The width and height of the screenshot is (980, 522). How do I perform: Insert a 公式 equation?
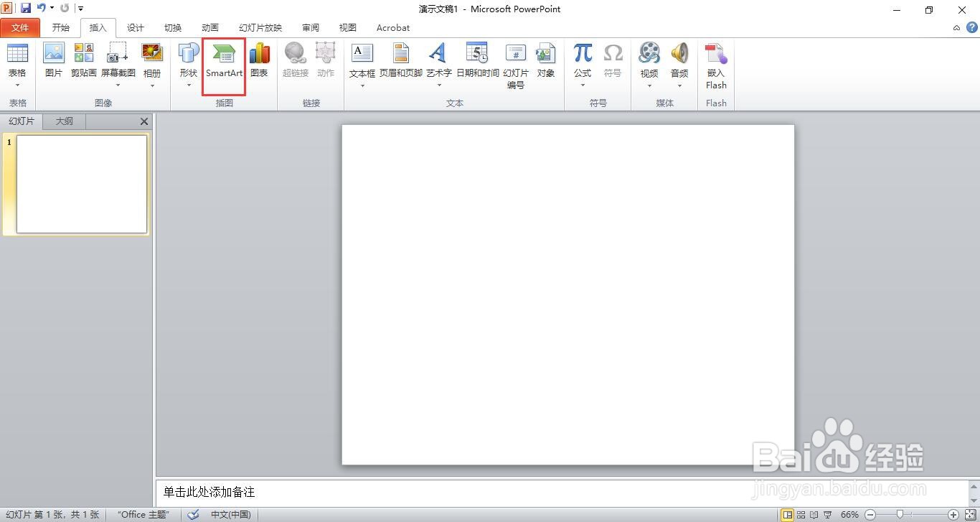pyautogui.click(x=583, y=53)
